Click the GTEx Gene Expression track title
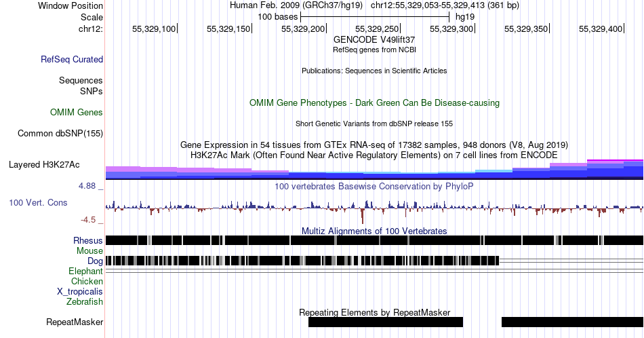The width and height of the screenshot is (644, 338). (374, 145)
